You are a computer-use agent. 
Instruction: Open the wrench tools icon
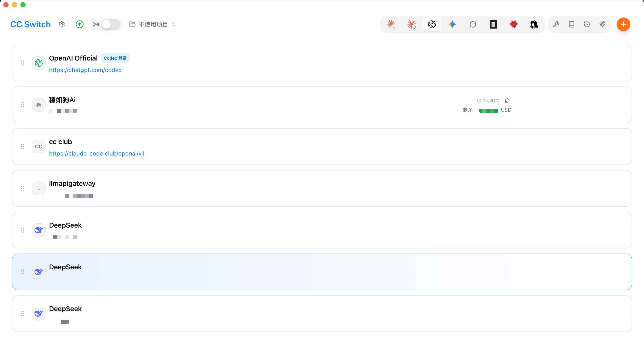pyautogui.click(x=556, y=24)
